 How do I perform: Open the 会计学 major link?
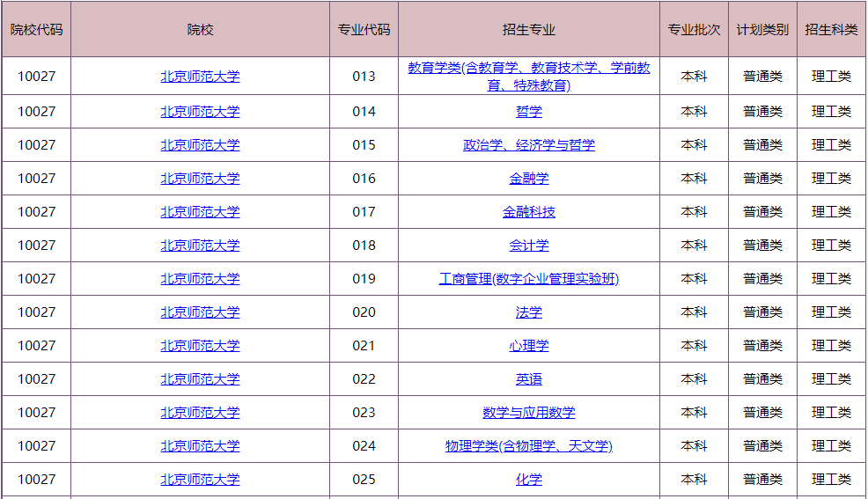pos(529,246)
